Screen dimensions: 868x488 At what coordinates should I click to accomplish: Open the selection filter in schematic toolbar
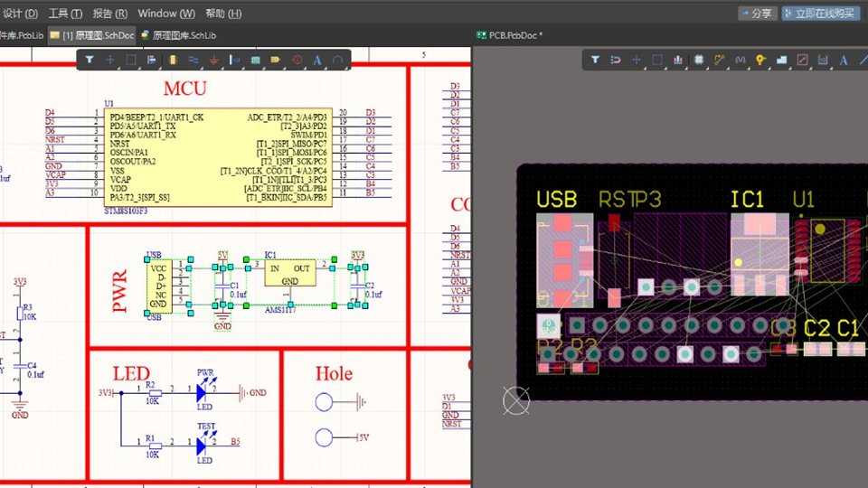coord(90,60)
